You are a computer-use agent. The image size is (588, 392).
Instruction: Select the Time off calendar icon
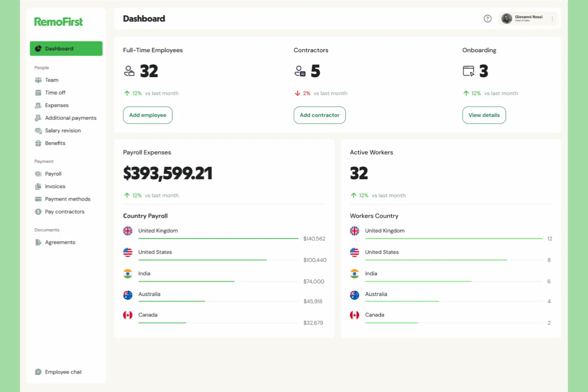point(38,93)
